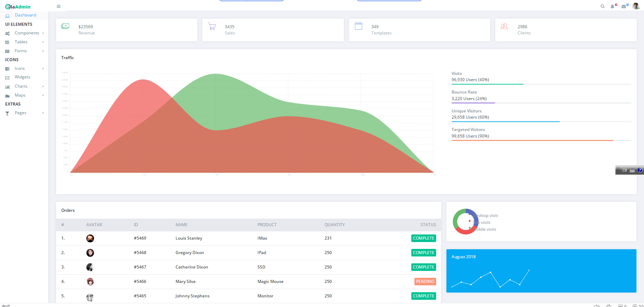
Task: Click the user profile avatar
Action: (635, 6)
